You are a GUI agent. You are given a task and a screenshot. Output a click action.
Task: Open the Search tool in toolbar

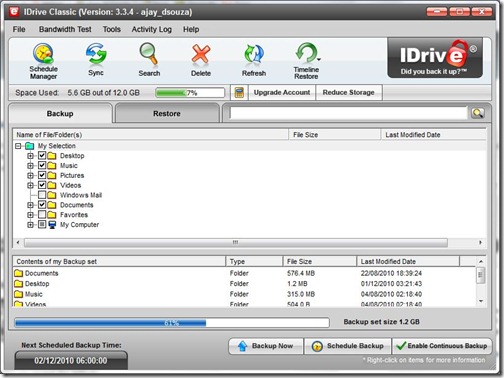click(149, 59)
